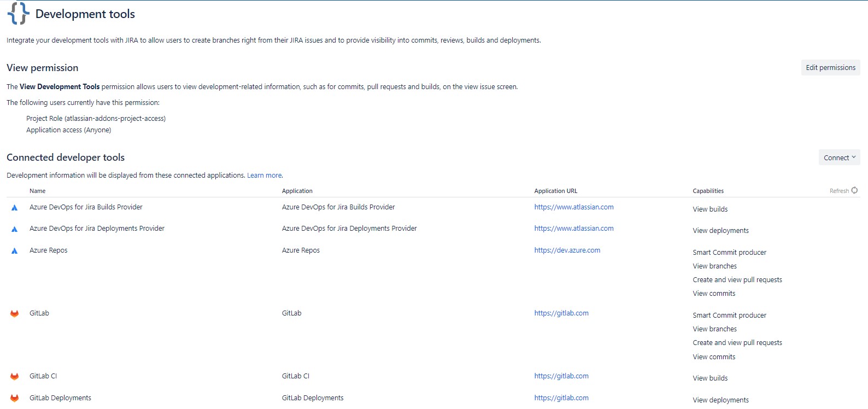
Task: Click the Application access (Anyone) entry
Action: coord(69,130)
